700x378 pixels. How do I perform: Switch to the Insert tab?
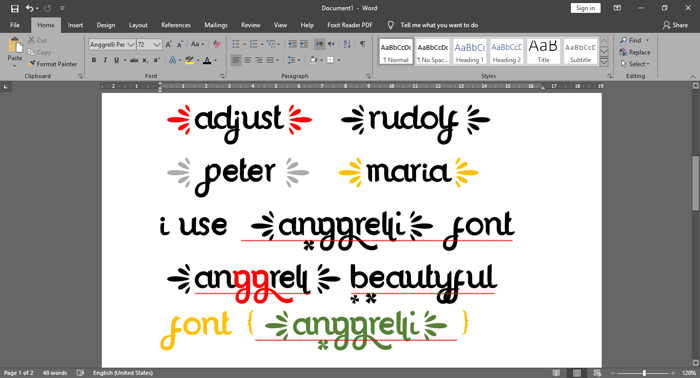click(75, 25)
